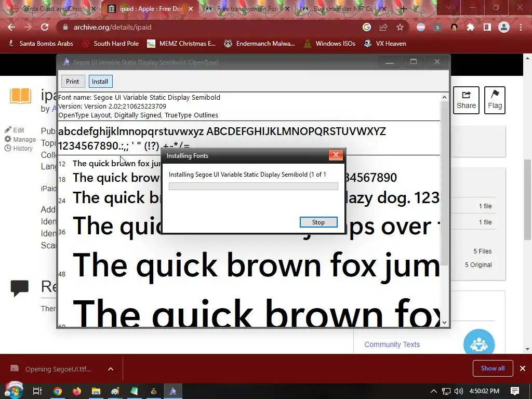This screenshot has height=399, width=532.
Task: Click the network tray icon
Action: coord(446,391)
